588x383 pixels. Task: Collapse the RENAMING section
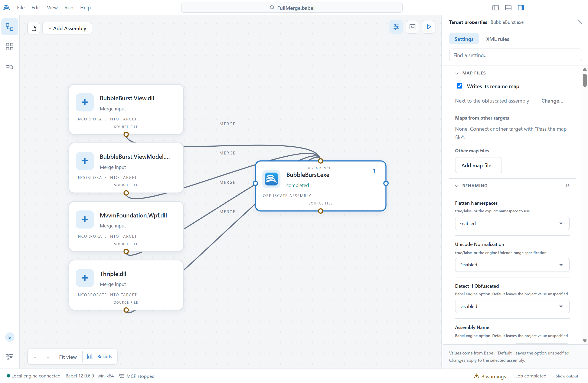(x=457, y=186)
